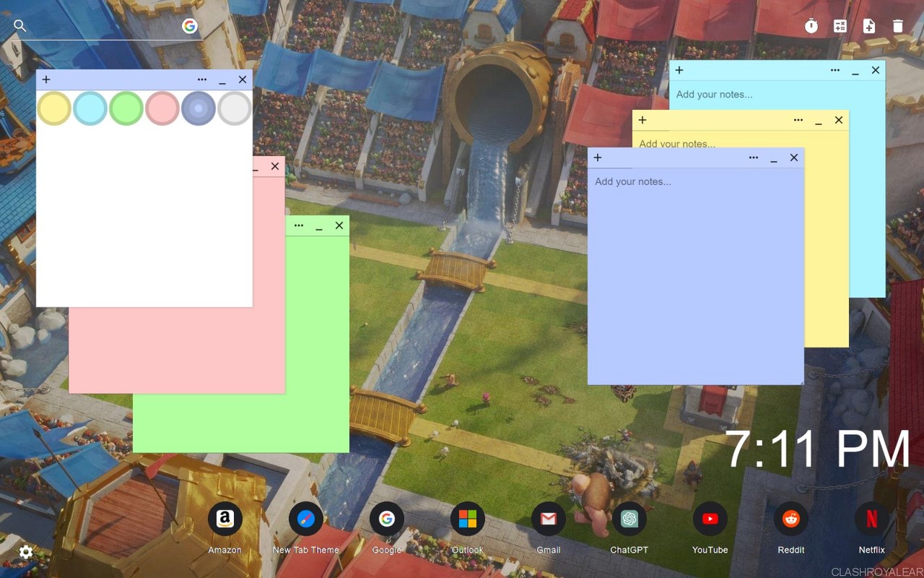
Task: Click the trash bin icon
Action: click(898, 26)
